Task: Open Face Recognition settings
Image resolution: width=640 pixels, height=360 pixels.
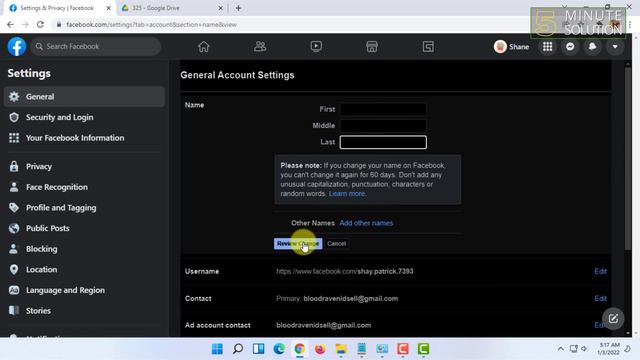Action: [84, 187]
